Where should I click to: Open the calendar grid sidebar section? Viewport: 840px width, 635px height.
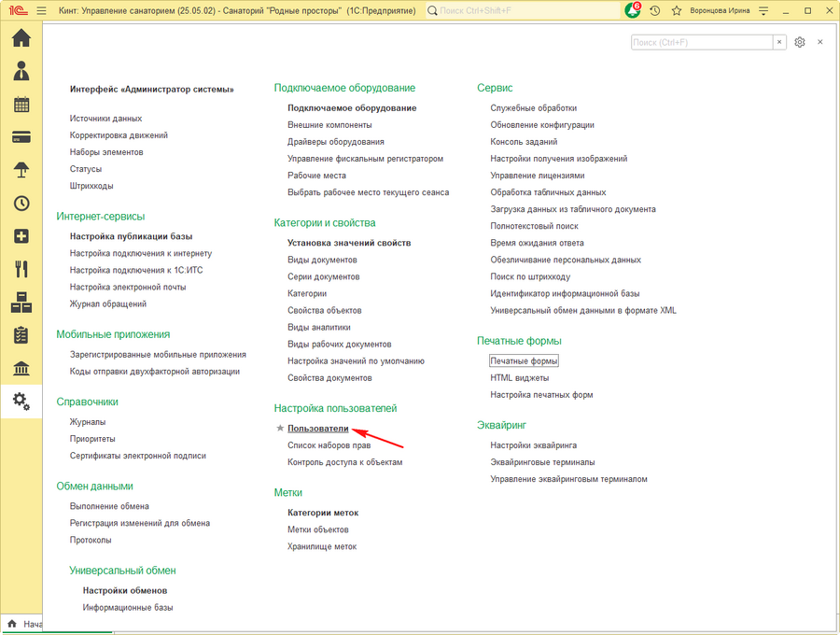[x=21, y=105]
